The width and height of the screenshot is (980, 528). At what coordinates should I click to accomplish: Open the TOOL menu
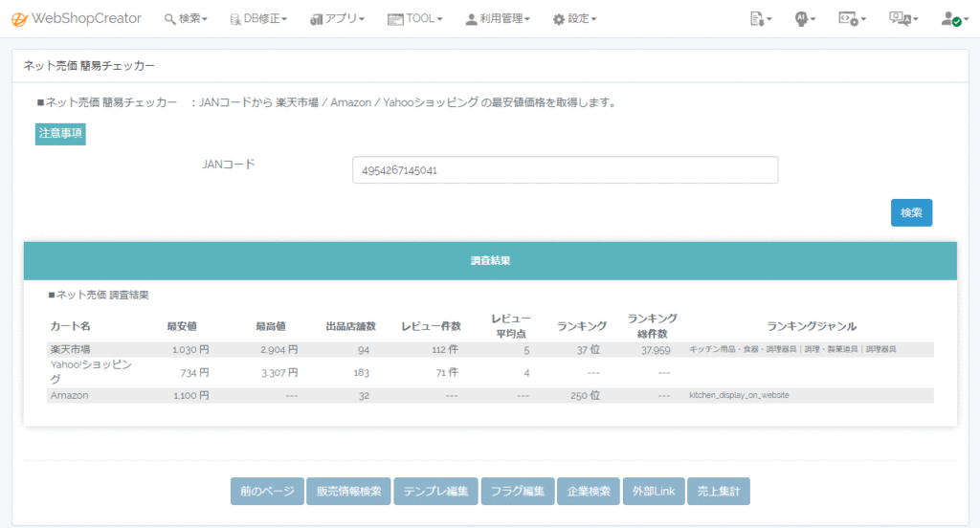(x=415, y=19)
